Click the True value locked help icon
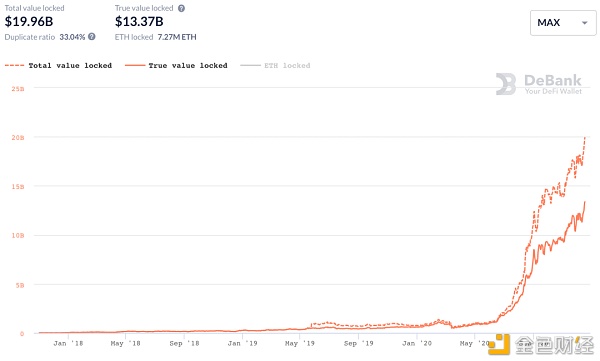This screenshot has width=600, height=361. pos(181,8)
